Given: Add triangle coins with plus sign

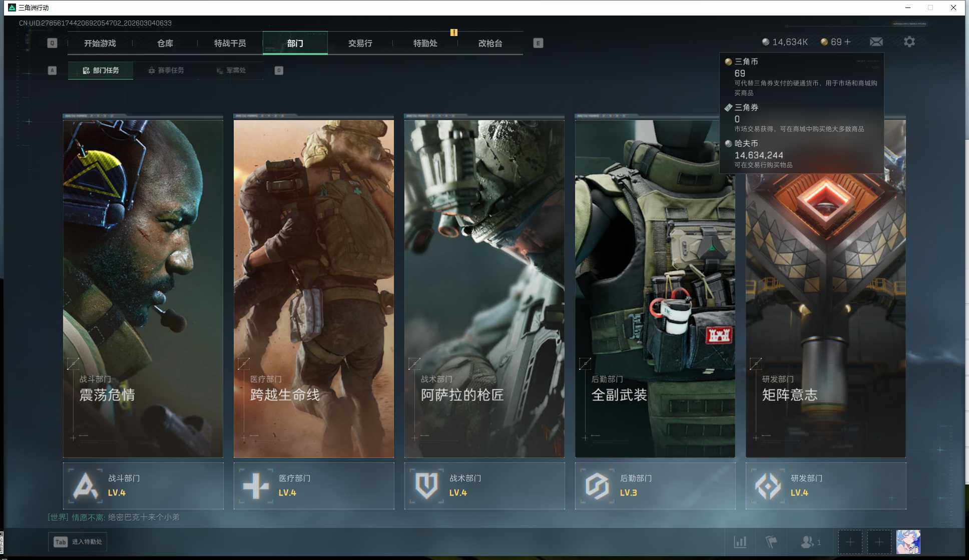Looking at the screenshot, I should point(847,42).
